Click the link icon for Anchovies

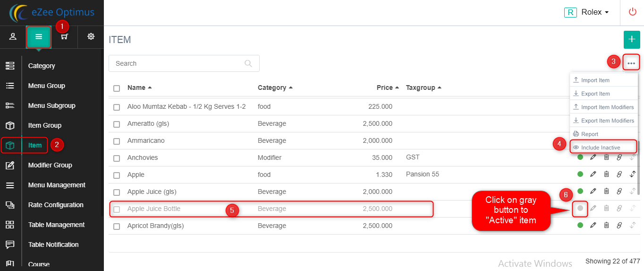pos(619,157)
